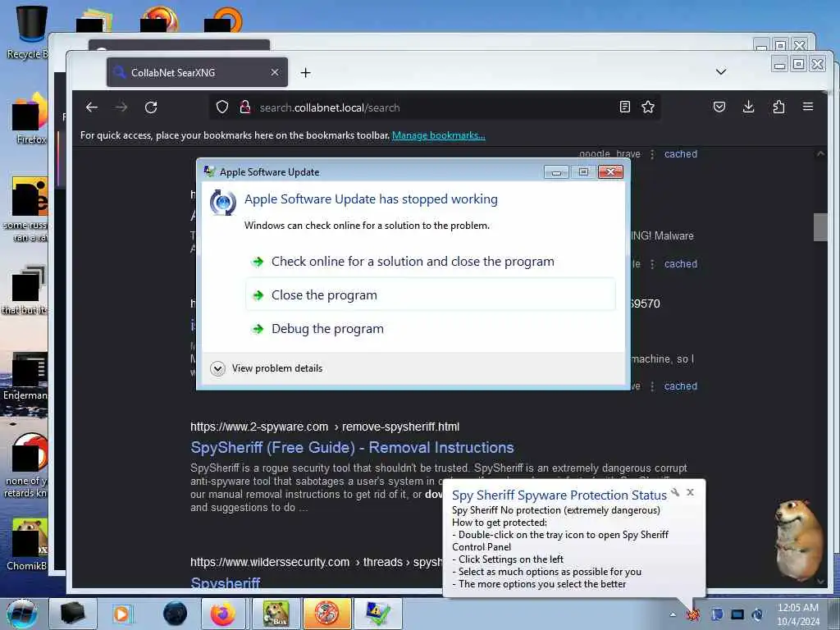Close the CollabNet SearXNG tab
Viewport: 840px width, 630px height.
[274, 72]
